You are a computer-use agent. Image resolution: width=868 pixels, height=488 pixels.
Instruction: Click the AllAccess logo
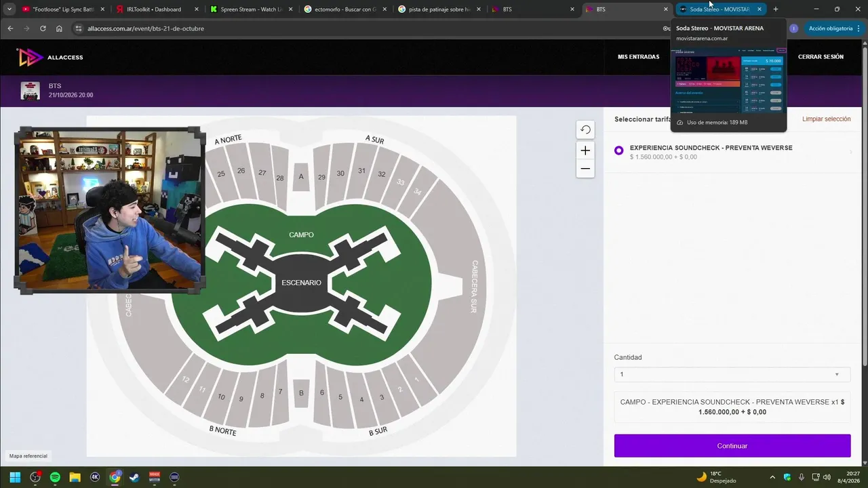point(50,57)
